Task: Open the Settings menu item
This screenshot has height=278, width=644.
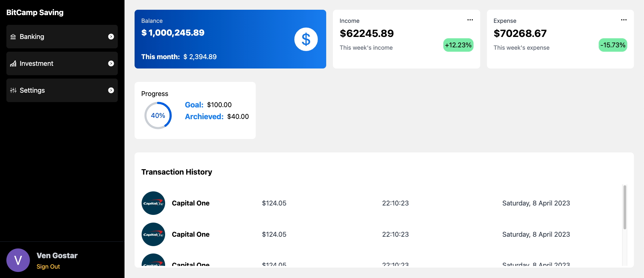Action: pos(62,90)
